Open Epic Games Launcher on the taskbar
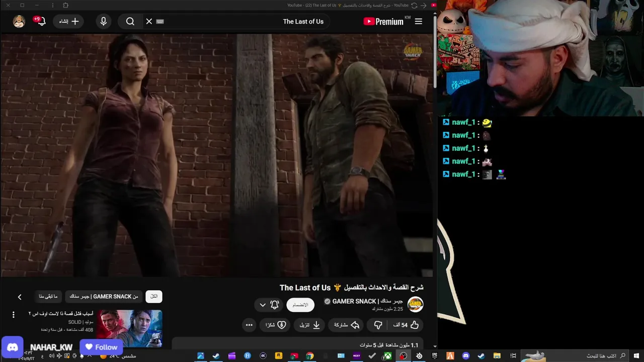Screen dimensions: 644x362 [x=435, y=356]
